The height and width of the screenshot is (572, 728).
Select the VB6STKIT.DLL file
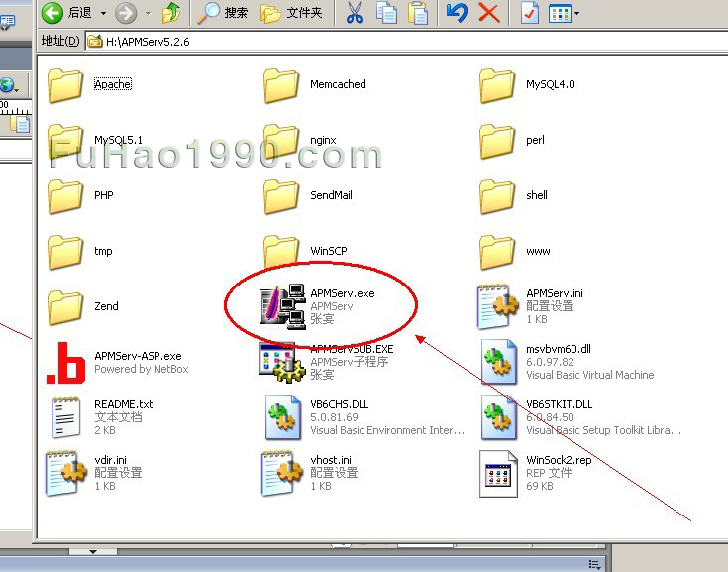click(580, 417)
